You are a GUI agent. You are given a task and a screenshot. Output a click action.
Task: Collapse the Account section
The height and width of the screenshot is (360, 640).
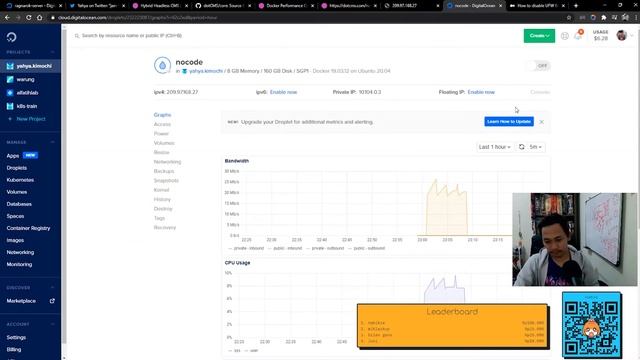pyautogui.click(x=53, y=324)
